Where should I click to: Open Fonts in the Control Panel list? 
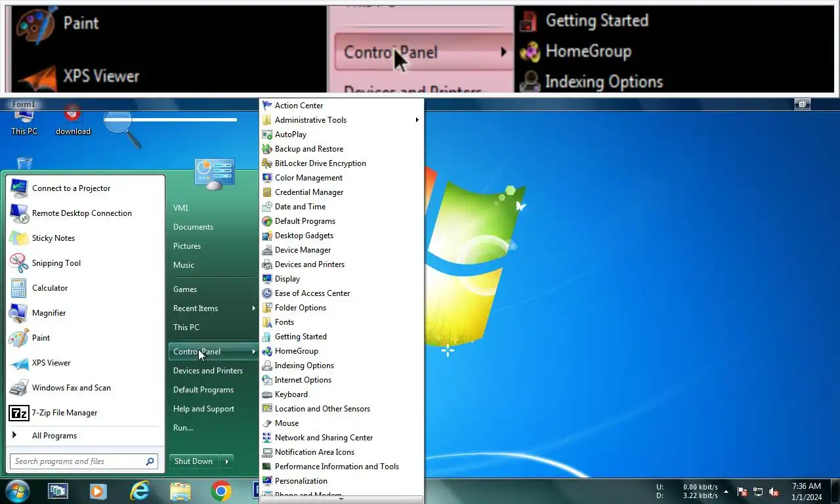click(x=341, y=322)
